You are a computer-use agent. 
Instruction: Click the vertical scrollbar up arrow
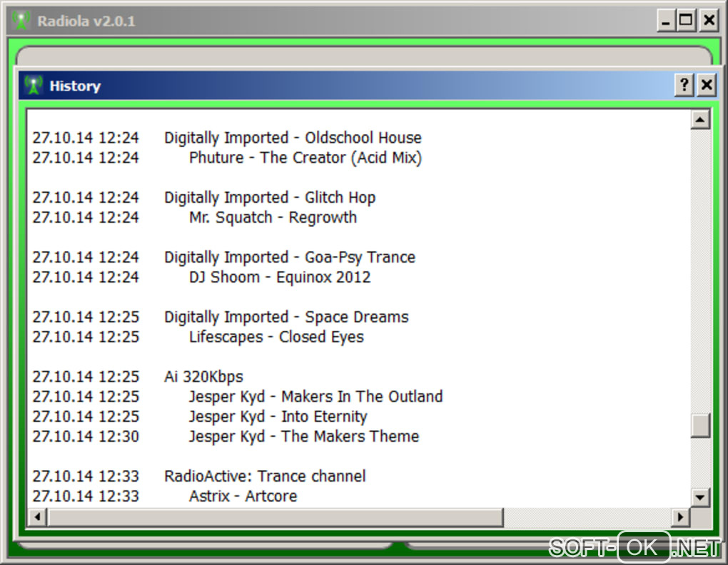pyautogui.click(x=700, y=120)
